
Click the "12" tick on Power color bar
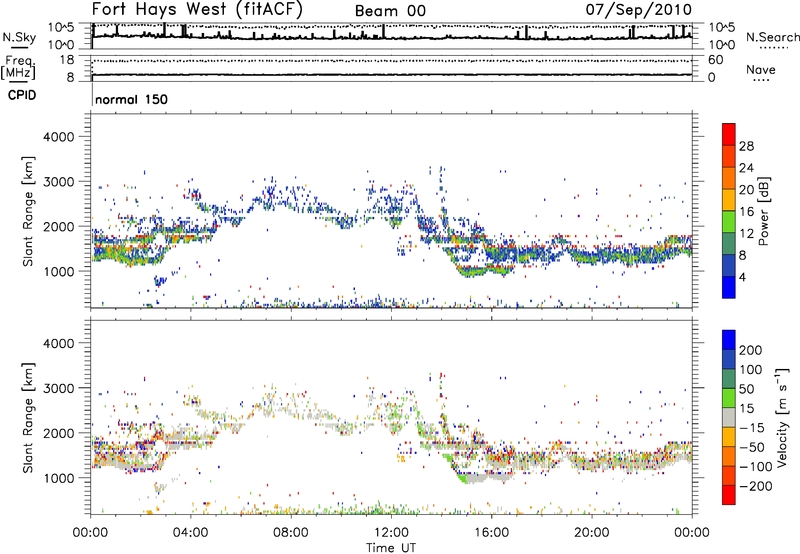click(x=746, y=234)
